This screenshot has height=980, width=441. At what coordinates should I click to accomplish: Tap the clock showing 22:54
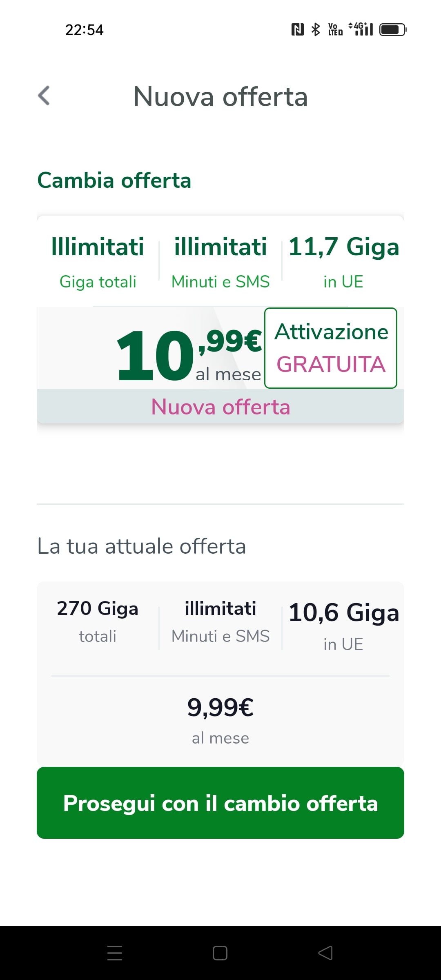[x=85, y=30]
